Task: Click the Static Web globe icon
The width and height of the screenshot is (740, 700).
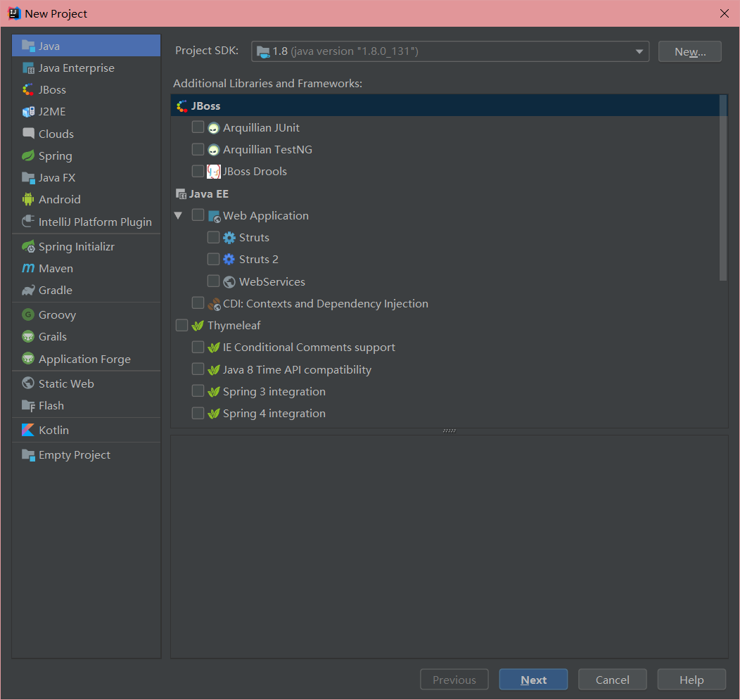Action: (x=28, y=383)
